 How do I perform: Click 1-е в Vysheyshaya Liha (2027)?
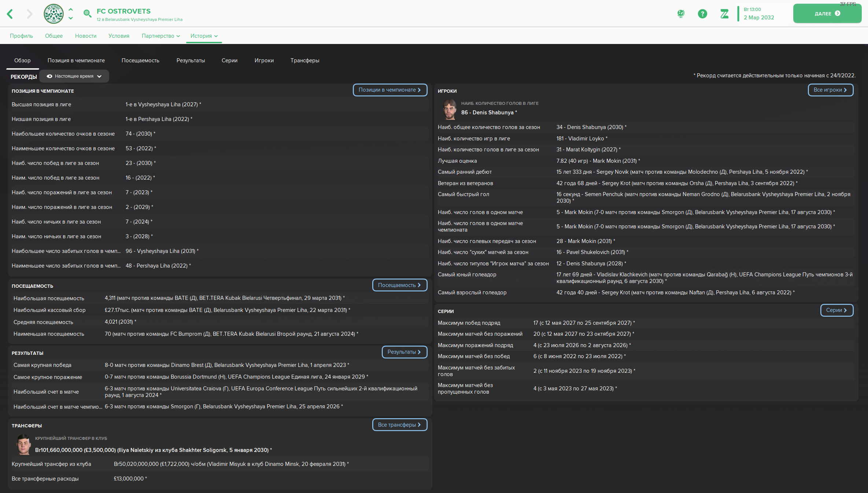(163, 104)
